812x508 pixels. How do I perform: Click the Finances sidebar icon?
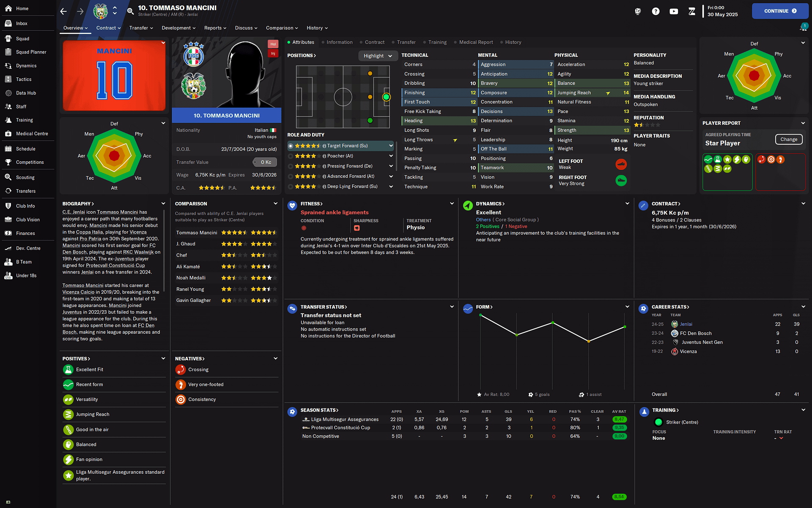[8, 233]
